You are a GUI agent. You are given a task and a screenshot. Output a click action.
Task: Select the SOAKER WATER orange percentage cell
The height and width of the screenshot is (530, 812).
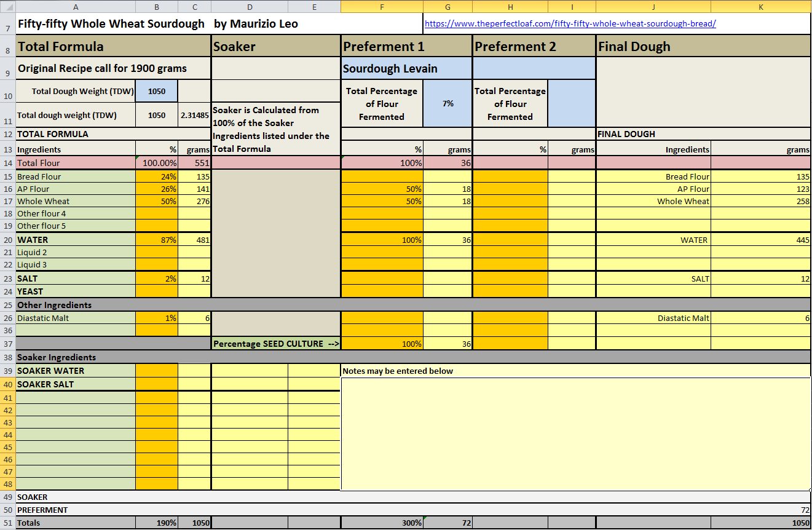[x=157, y=371]
